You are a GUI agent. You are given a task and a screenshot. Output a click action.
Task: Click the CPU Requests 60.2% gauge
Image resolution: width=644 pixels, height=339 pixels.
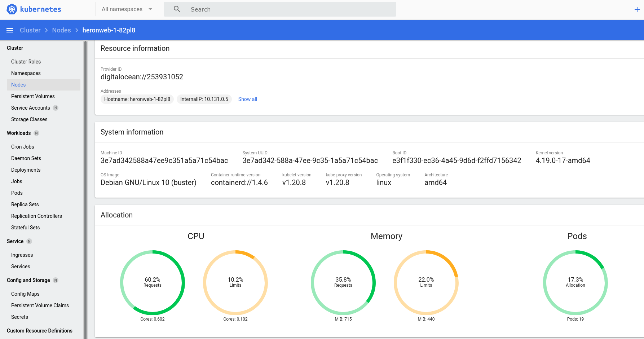[x=153, y=282]
